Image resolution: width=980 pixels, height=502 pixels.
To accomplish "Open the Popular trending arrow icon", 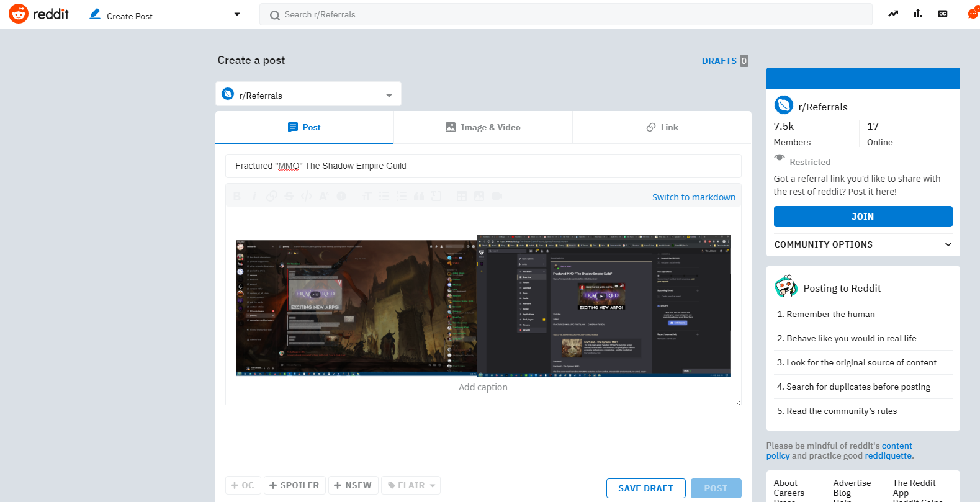I will tap(893, 14).
